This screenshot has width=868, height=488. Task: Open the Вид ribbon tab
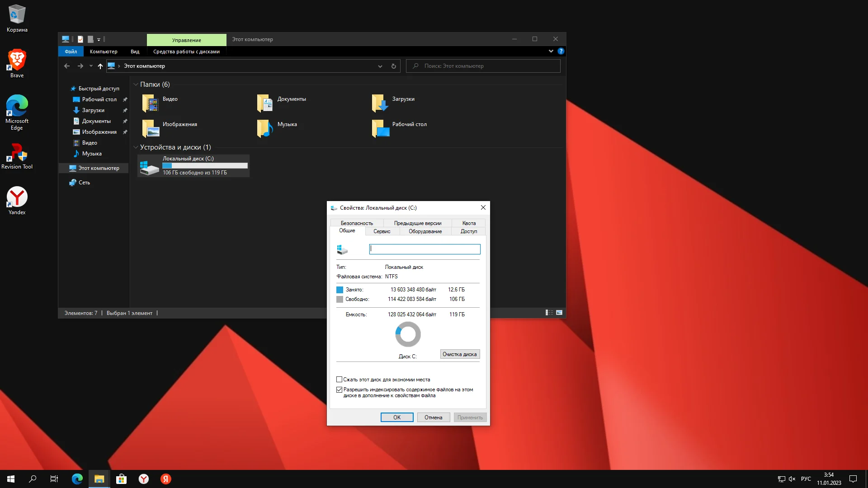point(135,52)
